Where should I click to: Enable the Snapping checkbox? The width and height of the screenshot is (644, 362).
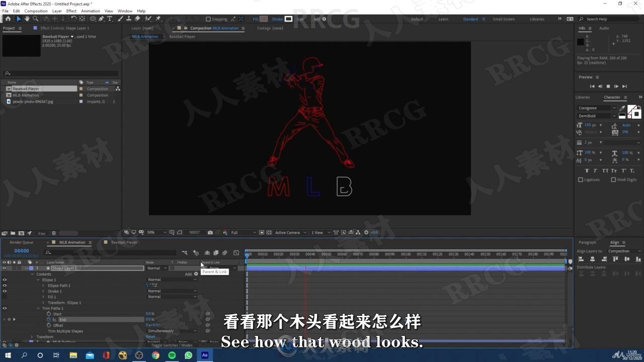(209, 19)
